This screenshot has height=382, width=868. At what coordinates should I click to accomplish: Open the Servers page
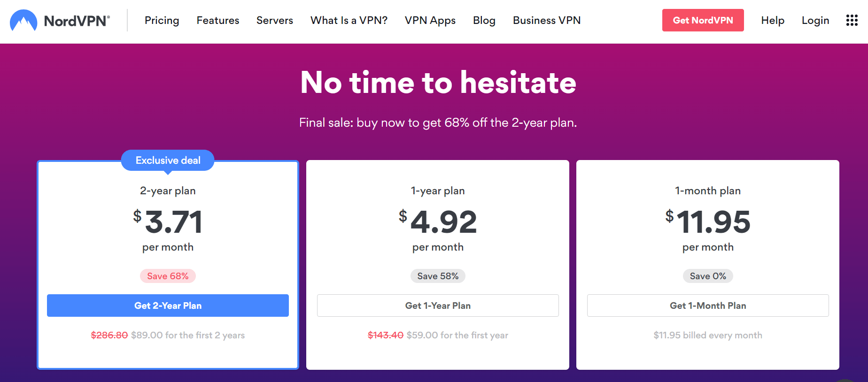[x=275, y=20]
